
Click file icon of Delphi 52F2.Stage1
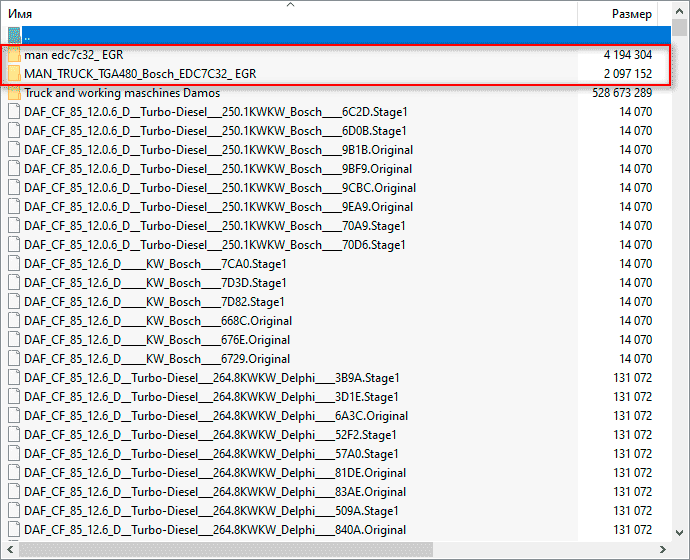(x=14, y=435)
